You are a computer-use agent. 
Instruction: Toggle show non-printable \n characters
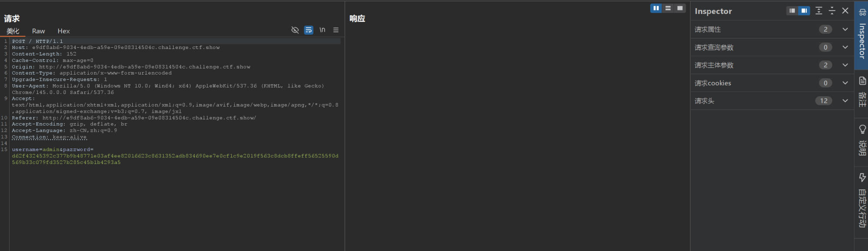click(322, 30)
